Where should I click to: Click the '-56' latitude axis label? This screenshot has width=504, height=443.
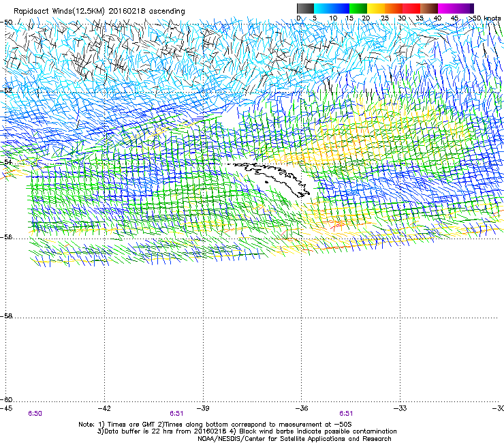pyautogui.click(x=6, y=236)
